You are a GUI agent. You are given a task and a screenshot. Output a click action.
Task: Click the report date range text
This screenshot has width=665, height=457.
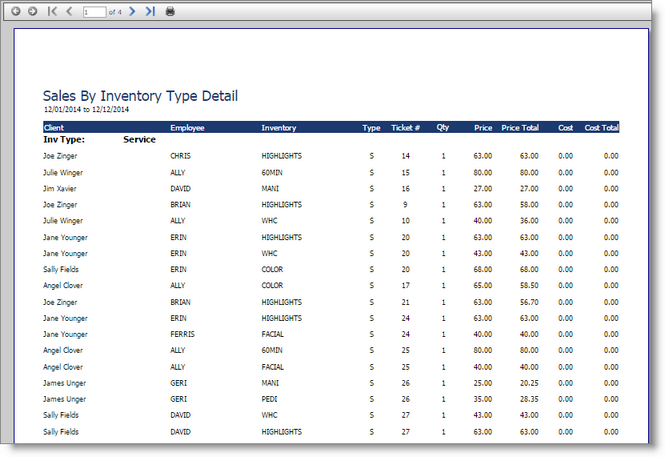(x=87, y=108)
